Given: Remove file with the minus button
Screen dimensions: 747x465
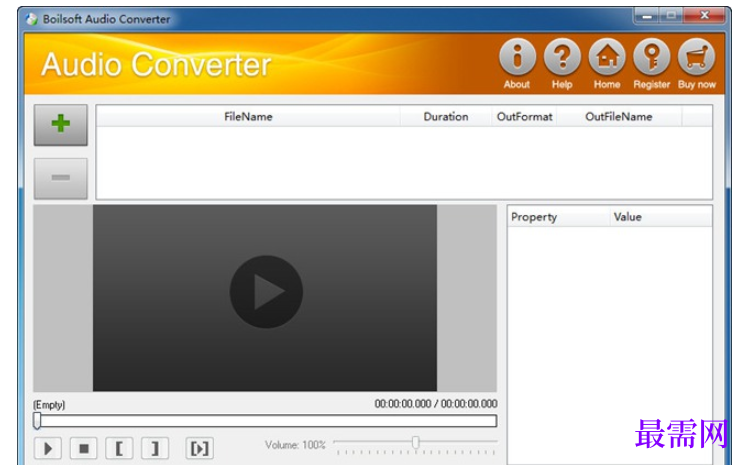Looking at the screenshot, I should [61, 178].
